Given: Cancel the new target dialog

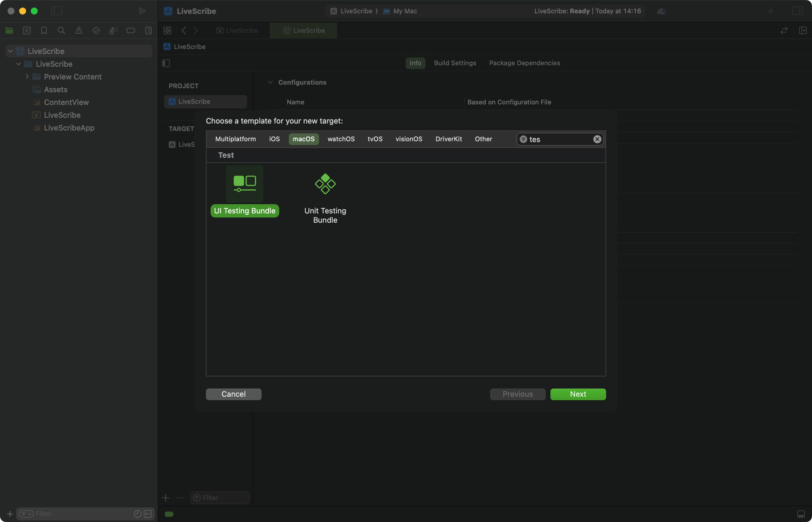Looking at the screenshot, I should 233,394.
